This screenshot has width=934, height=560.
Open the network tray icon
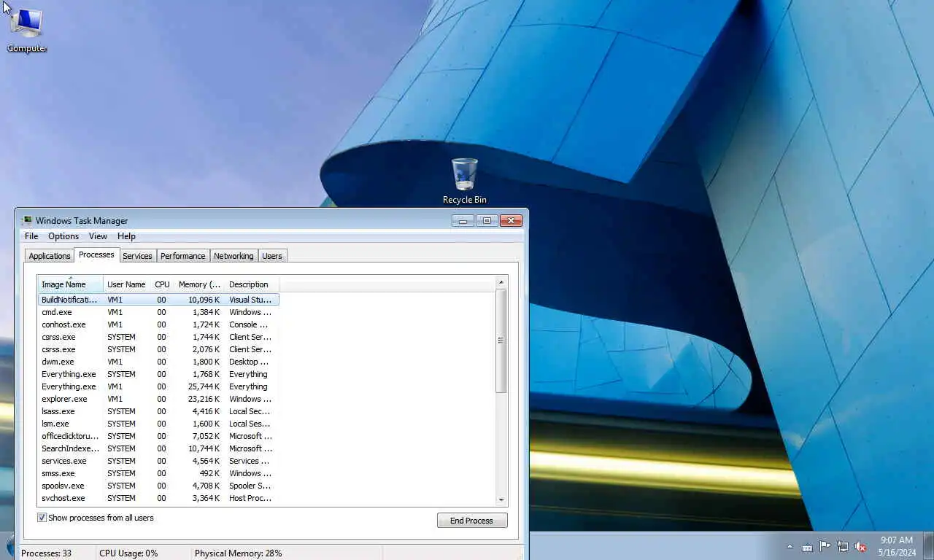pos(843,546)
